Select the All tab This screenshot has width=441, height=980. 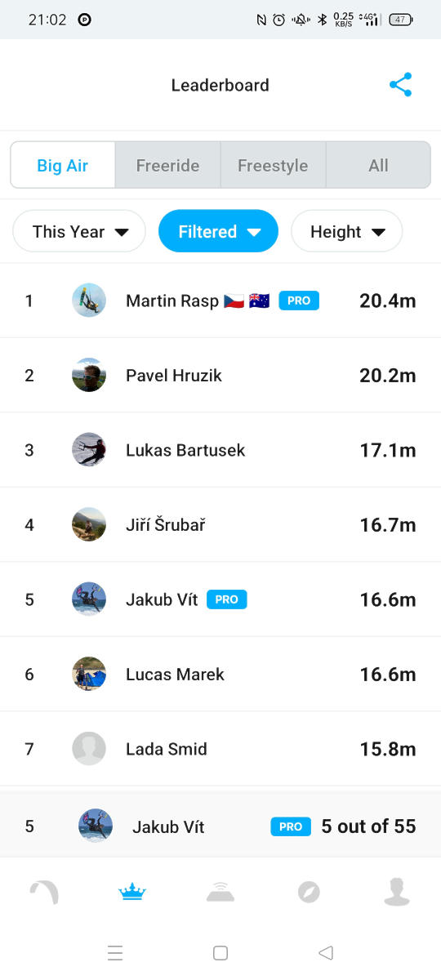pyautogui.click(x=378, y=165)
